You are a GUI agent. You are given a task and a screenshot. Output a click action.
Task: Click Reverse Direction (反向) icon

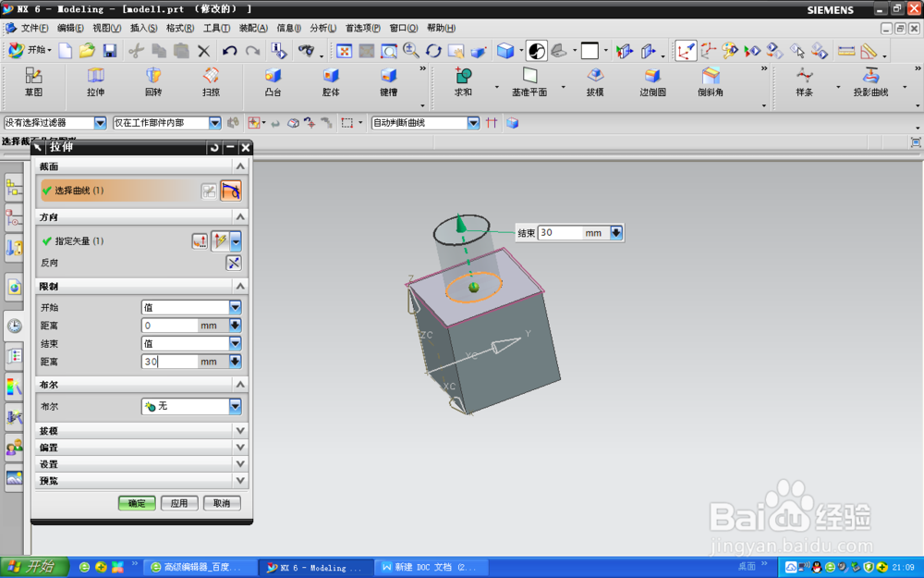point(234,263)
